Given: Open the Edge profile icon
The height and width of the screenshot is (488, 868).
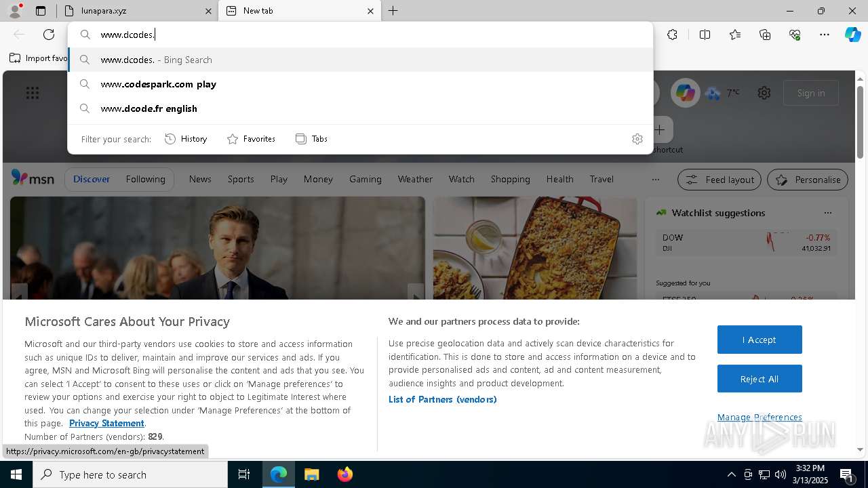Looking at the screenshot, I should [x=15, y=10].
